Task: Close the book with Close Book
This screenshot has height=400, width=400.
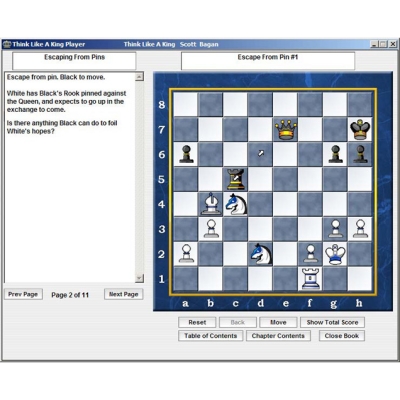Action: 342,336
